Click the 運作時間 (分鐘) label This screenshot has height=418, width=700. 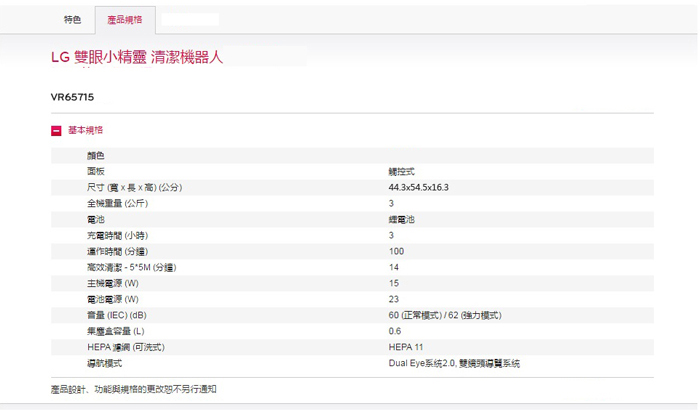(x=117, y=251)
